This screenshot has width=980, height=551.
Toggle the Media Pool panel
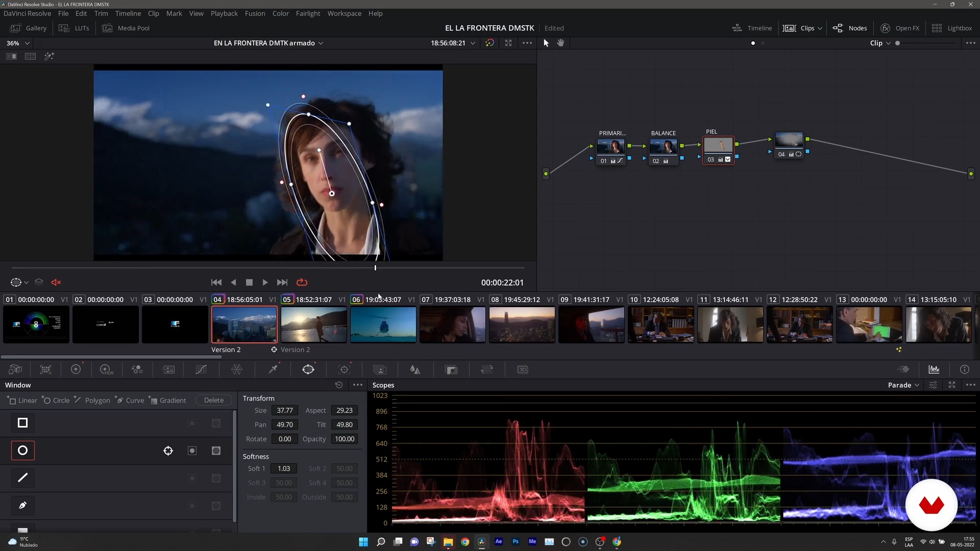click(126, 28)
